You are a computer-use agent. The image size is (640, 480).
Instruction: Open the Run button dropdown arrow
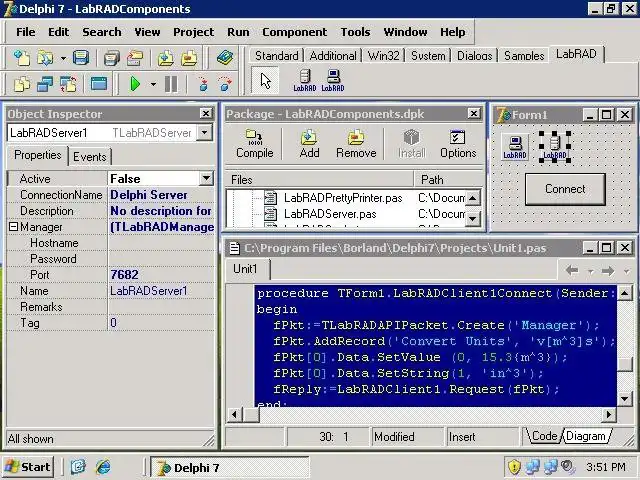(x=153, y=84)
